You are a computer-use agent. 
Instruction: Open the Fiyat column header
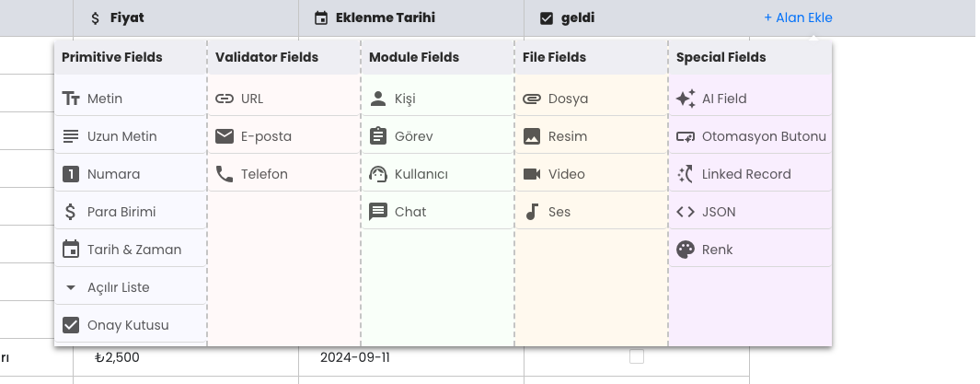coord(186,18)
